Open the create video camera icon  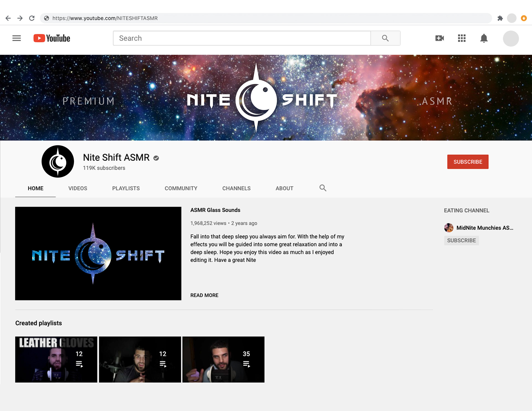[x=439, y=38]
